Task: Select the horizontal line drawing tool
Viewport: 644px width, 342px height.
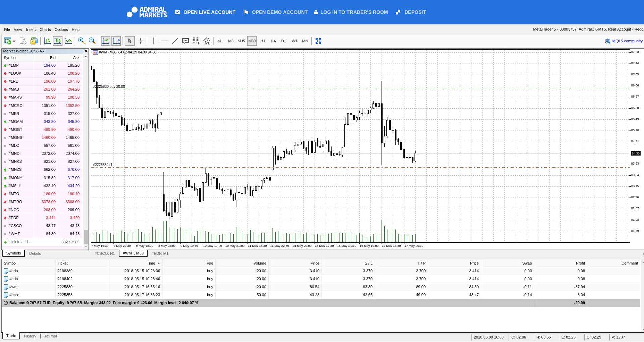Action: click(164, 41)
